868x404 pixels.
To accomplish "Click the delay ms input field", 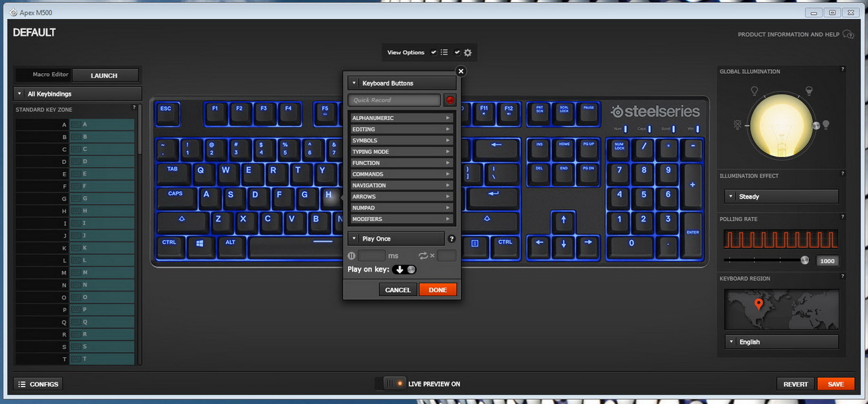I will [x=372, y=256].
